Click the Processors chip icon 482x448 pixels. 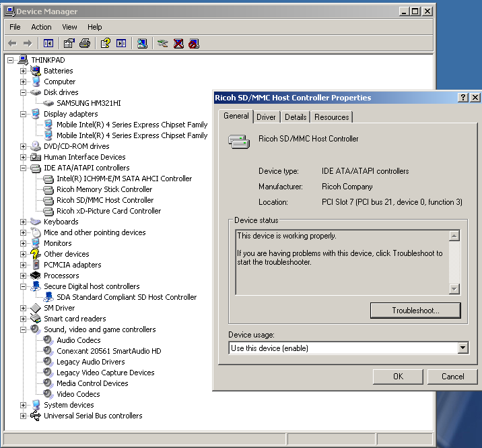pos(36,276)
